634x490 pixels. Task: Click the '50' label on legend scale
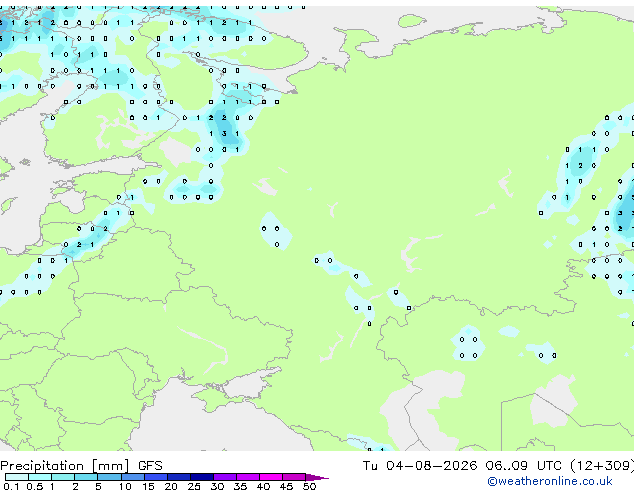coord(309,486)
